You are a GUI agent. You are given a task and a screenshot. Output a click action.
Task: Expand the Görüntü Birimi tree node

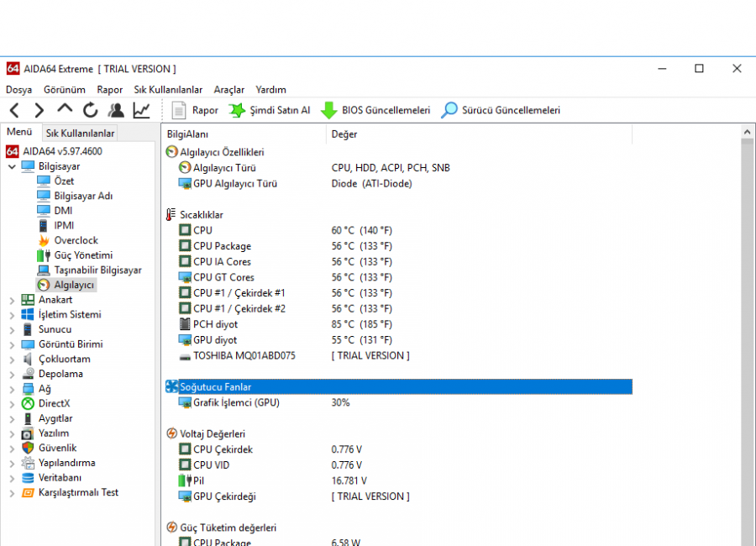pos(12,345)
